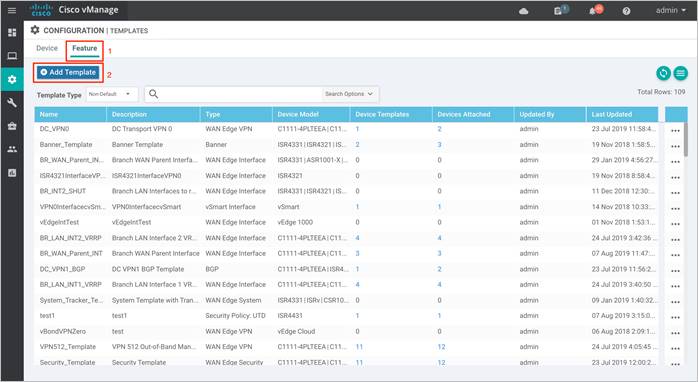The width and height of the screenshot is (698, 382).
Task: Open actions menu for DC_VPN0 row
Action: pyautogui.click(x=675, y=130)
